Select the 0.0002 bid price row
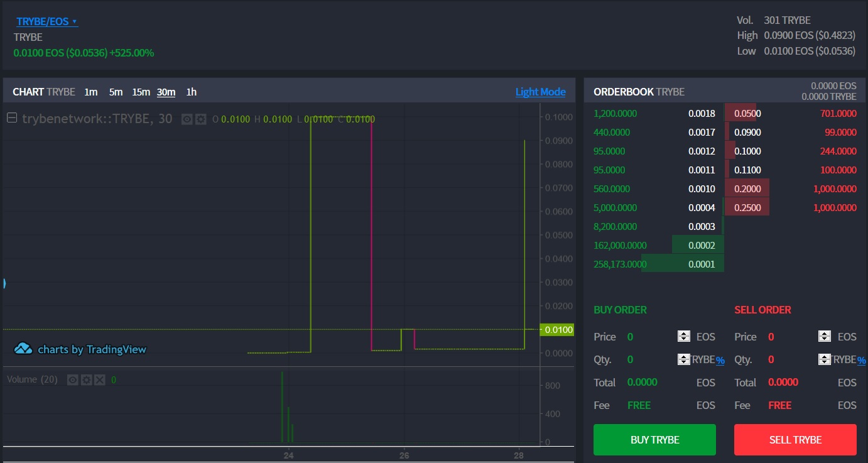 654,246
